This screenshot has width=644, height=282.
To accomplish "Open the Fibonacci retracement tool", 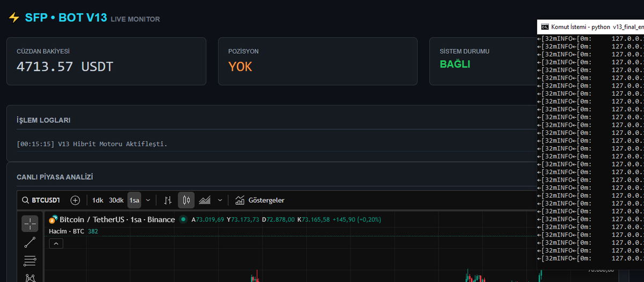I will pos(30,261).
